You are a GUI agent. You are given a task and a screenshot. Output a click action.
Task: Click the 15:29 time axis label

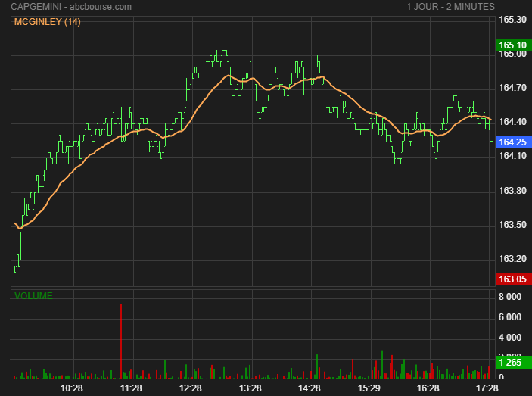369,388
